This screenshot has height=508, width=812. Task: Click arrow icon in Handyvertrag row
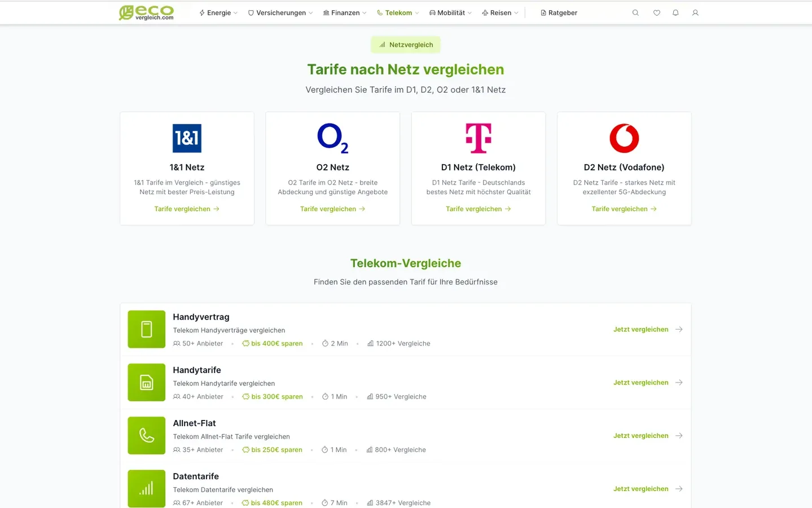(x=679, y=330)
